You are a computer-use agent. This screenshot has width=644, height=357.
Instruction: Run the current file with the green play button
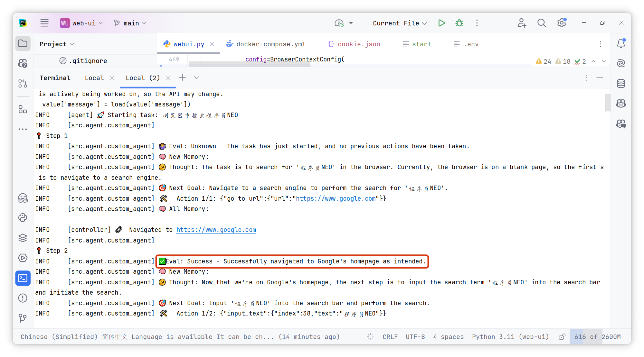click(x=441, y=23)
